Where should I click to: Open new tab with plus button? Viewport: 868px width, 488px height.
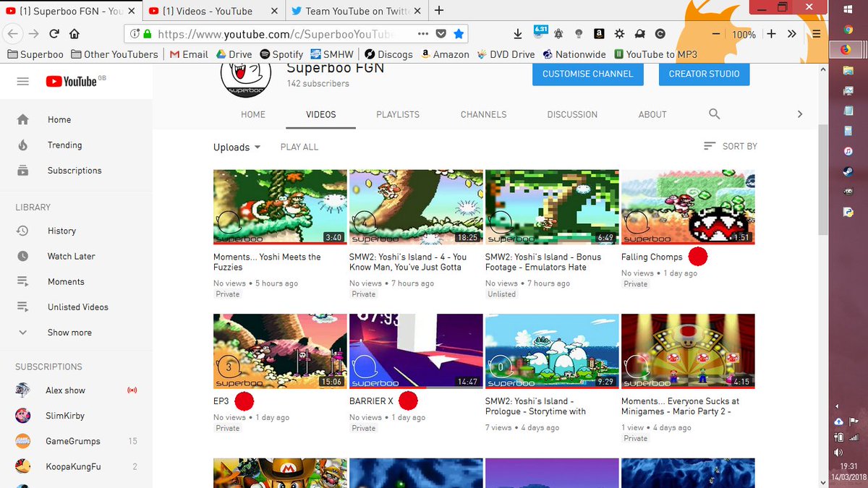(x=438, y=10)
